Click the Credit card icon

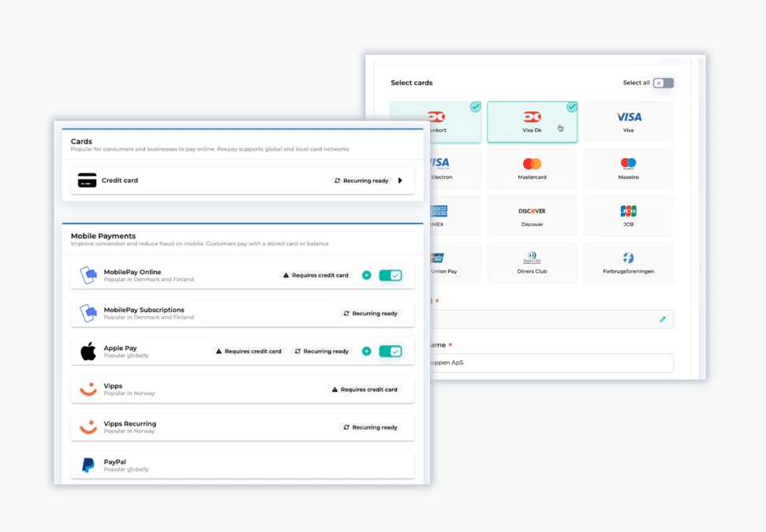(x=87, y=180)
